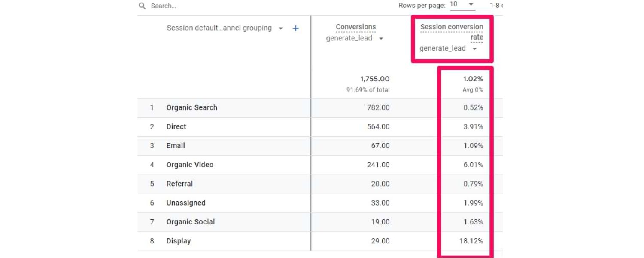Sort by the Conversions column header

(355, 27)
